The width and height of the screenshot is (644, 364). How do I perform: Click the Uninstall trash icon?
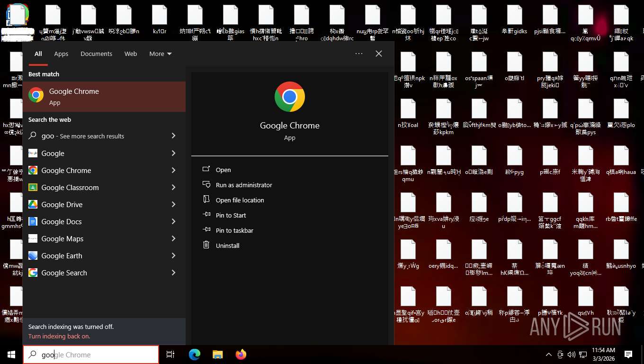coord(206,245)
